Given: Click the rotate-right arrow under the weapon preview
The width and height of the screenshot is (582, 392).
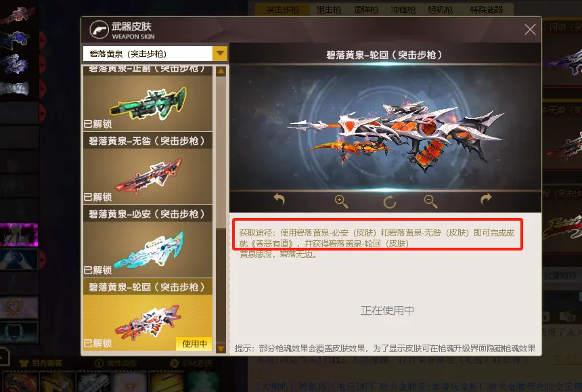Looking at the screenshot, I should tap(486, 199).
